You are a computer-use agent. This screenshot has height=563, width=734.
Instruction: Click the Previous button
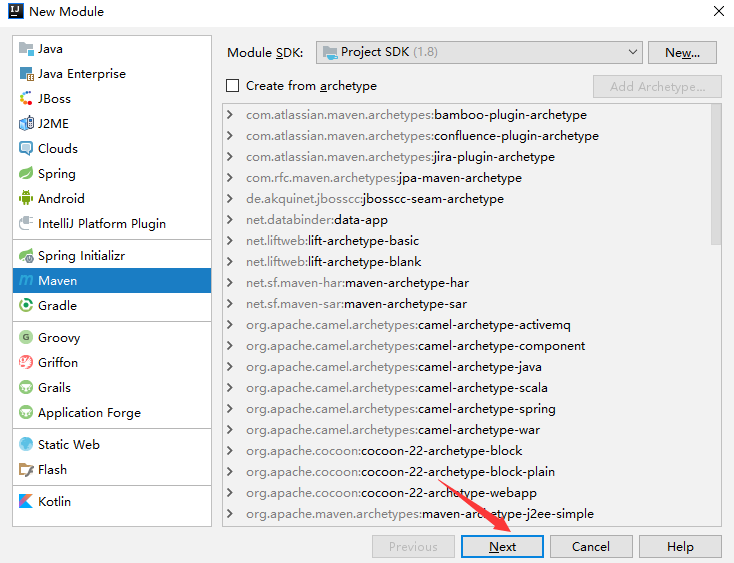point(413,547)
